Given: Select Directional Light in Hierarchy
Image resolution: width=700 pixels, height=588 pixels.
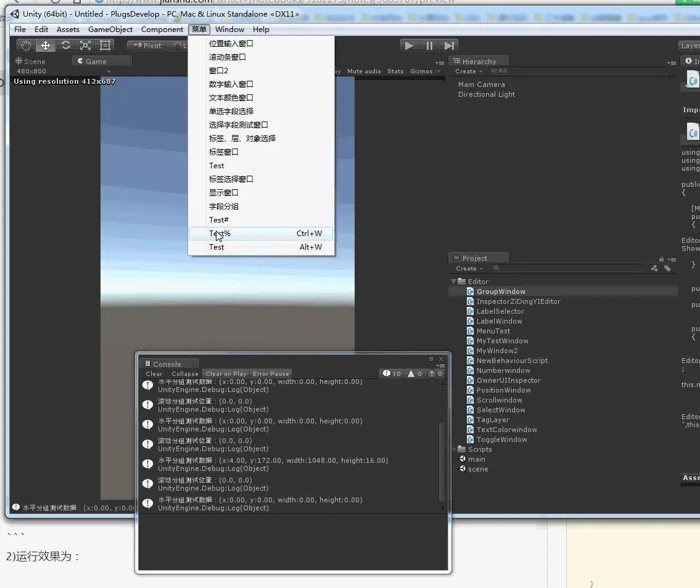Looking at the screenshot, I should [x=486, y=94].
